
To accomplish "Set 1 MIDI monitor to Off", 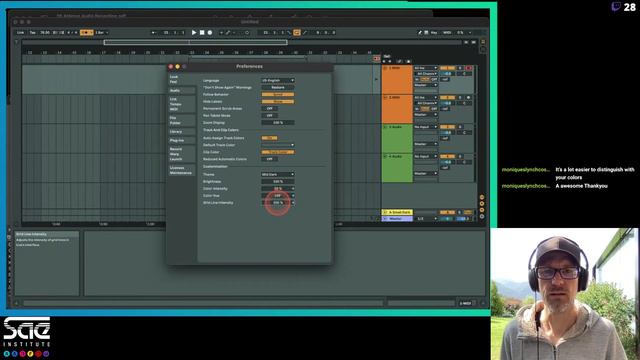I will coord(434,79).
